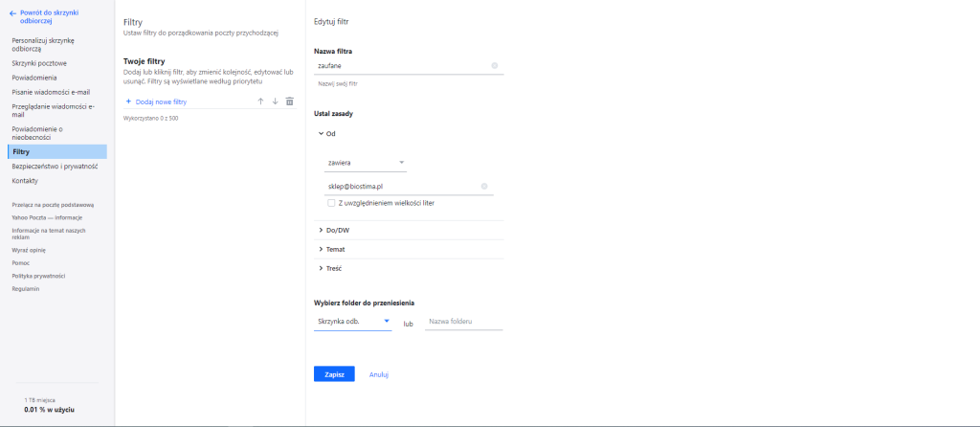The image size is (980, 427).
Task: Open 'Personalizuj skrzynkę odbiorczą' settings
Action: [x=43, y=44]
